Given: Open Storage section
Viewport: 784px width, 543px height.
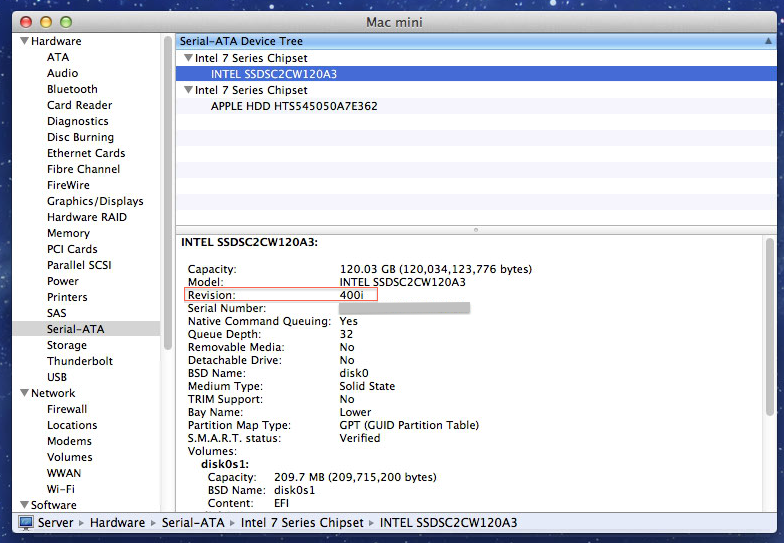Looking at the screenshot, I should [x=66, y=345].
